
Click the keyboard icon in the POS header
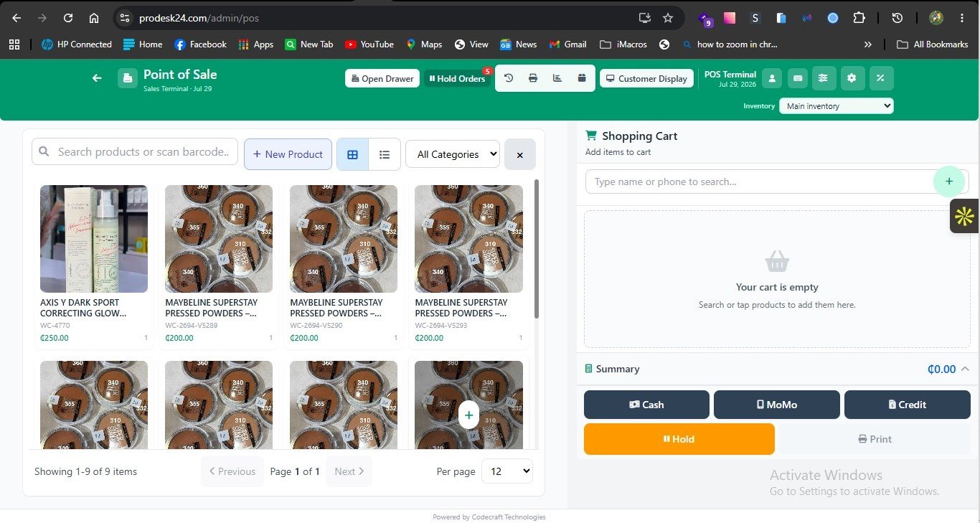click(x=796, y=78)
